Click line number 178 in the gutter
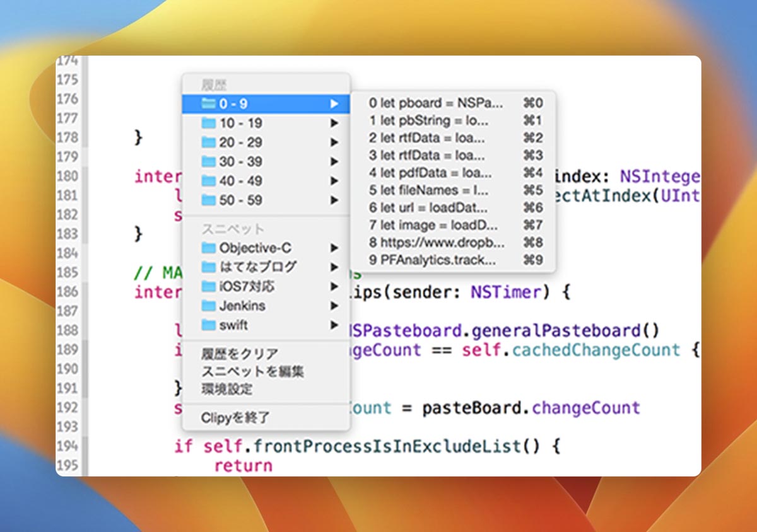Viewport: 757px width, 532px height. tap(67, 137)
